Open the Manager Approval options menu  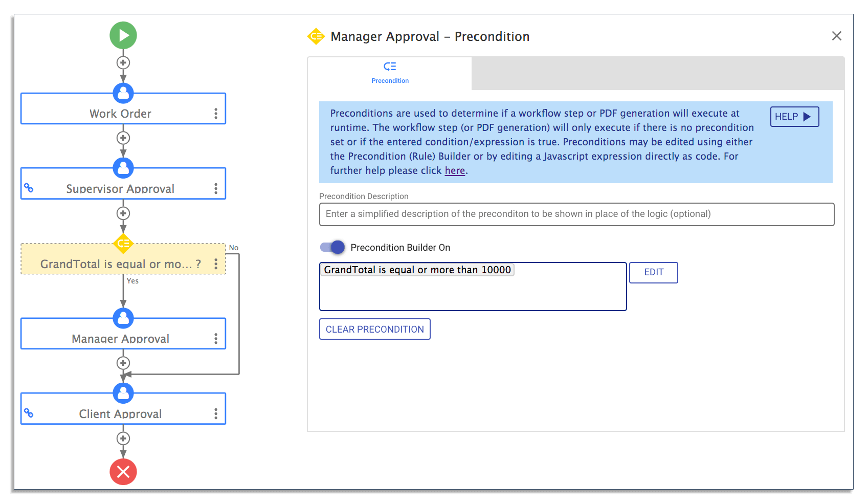tap(216, 339)
